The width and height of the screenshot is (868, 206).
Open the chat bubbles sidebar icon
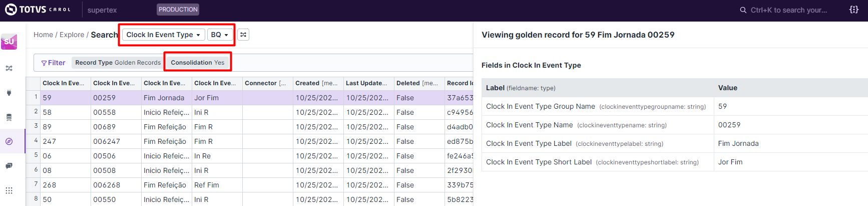pyautogui.click(x=9, y=166)
